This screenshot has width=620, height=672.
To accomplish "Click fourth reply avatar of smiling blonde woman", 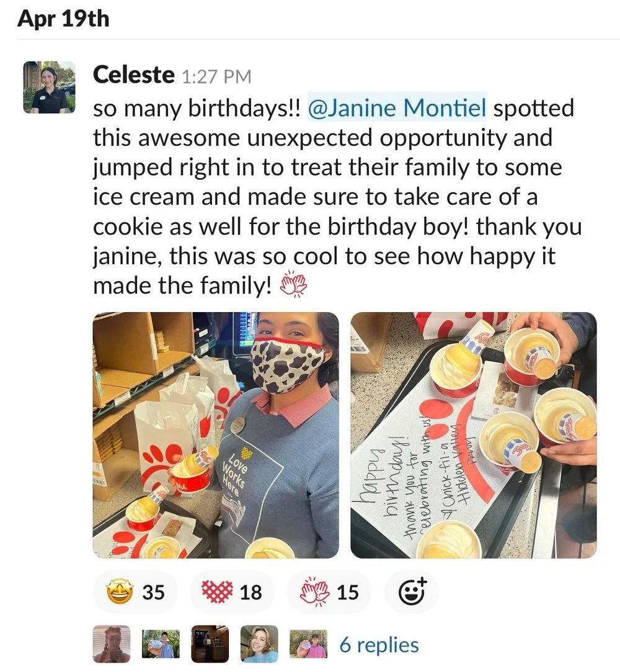I will pyautogui.click(x=260, y=643).
